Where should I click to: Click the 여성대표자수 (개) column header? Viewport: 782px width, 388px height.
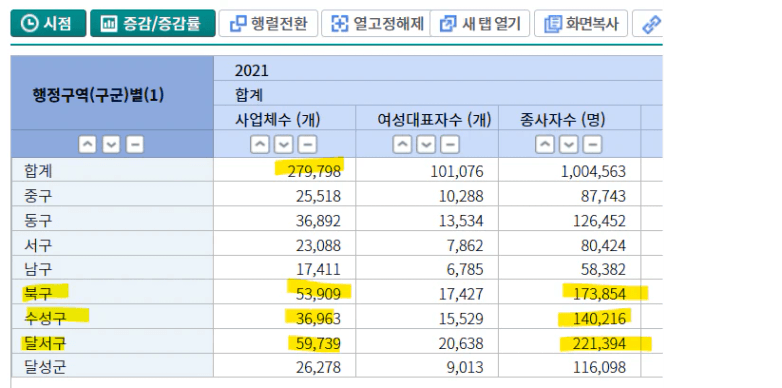pyautogui.click(x=434, y=119)
